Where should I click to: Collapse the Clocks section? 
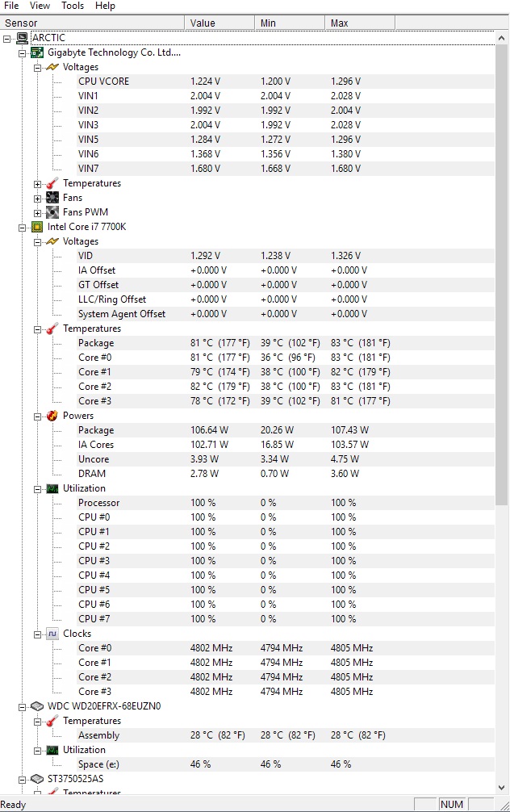click(37, 634)
